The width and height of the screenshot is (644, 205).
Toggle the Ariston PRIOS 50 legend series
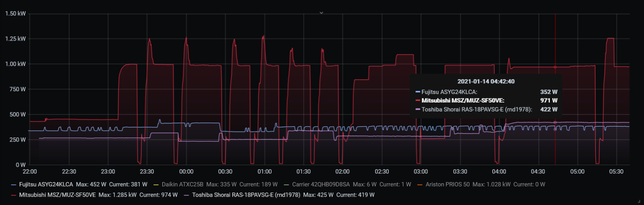coord(448,184)
